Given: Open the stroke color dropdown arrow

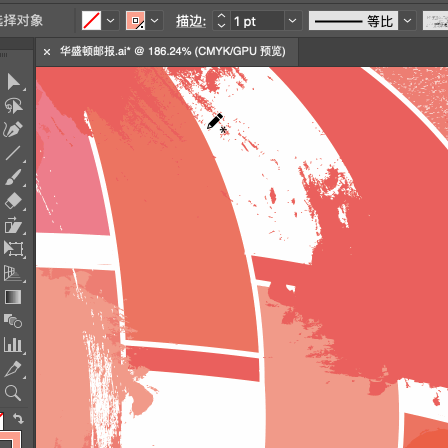Looking at the screenshot, I should tap(154, 21).
